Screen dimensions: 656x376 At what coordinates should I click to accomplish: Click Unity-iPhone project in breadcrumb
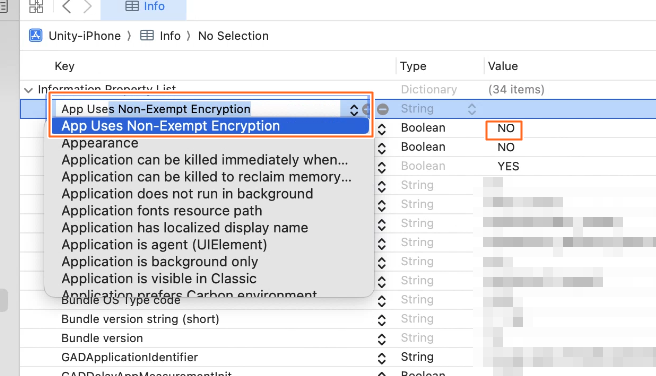(x=85, y=36)
